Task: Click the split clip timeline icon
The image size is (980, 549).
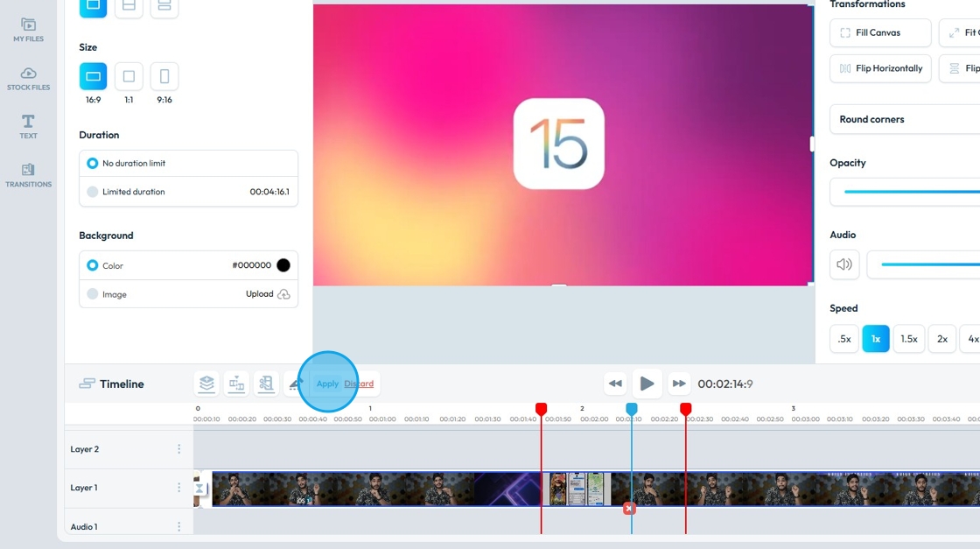Action: click(x=236, y=384)
